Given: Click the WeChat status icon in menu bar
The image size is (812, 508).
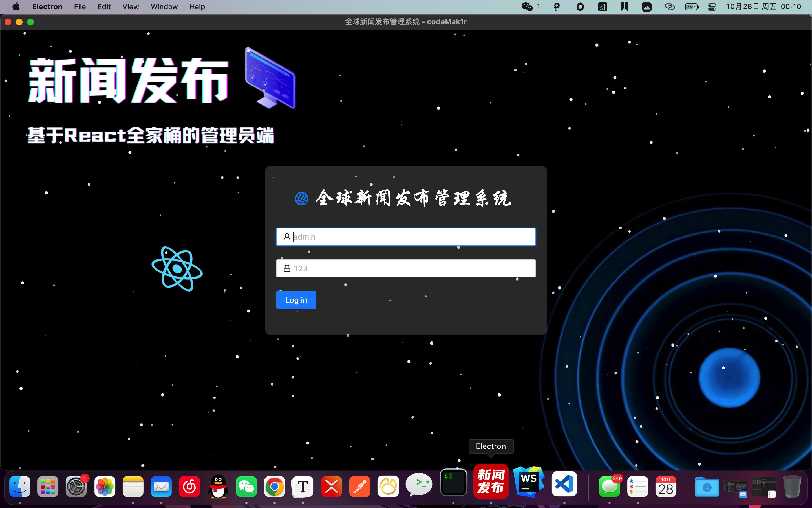Looking at the screenshot, I should coord(527,7).
